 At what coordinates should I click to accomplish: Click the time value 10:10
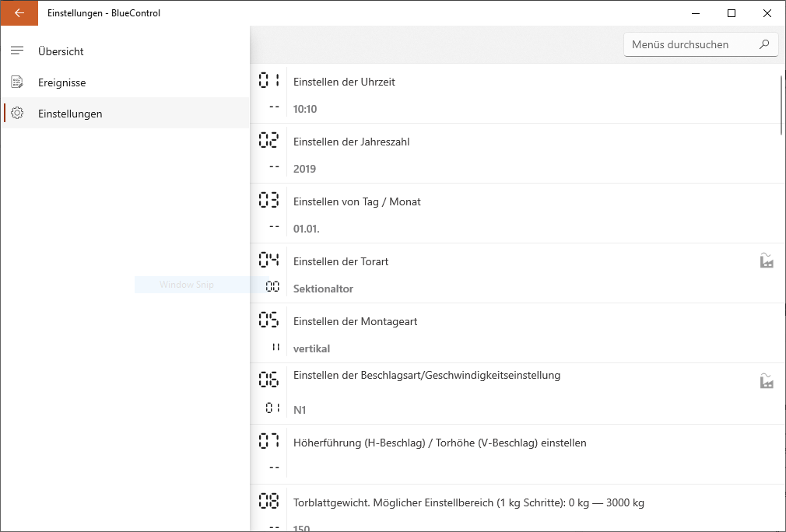[x=305, y=109]
